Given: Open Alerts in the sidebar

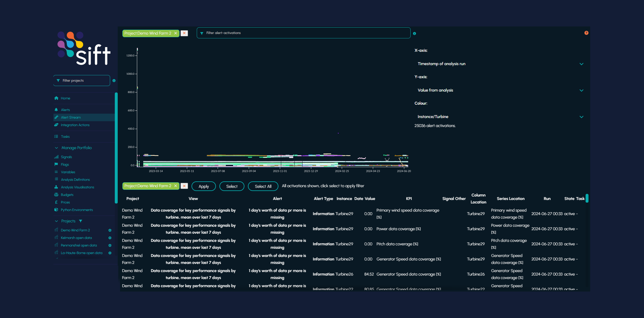Looking at the screenshot, I should click(x=65, y=110).
